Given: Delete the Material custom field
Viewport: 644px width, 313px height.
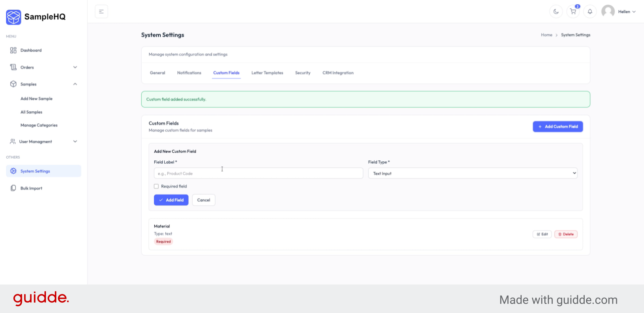Looking at the screenshot, I should pyautogui.click(x=566, y=234).
